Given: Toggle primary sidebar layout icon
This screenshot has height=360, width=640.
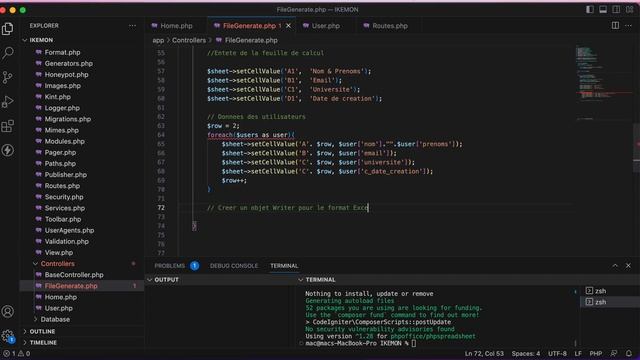Looking at the screenshot, I should 590,9.
